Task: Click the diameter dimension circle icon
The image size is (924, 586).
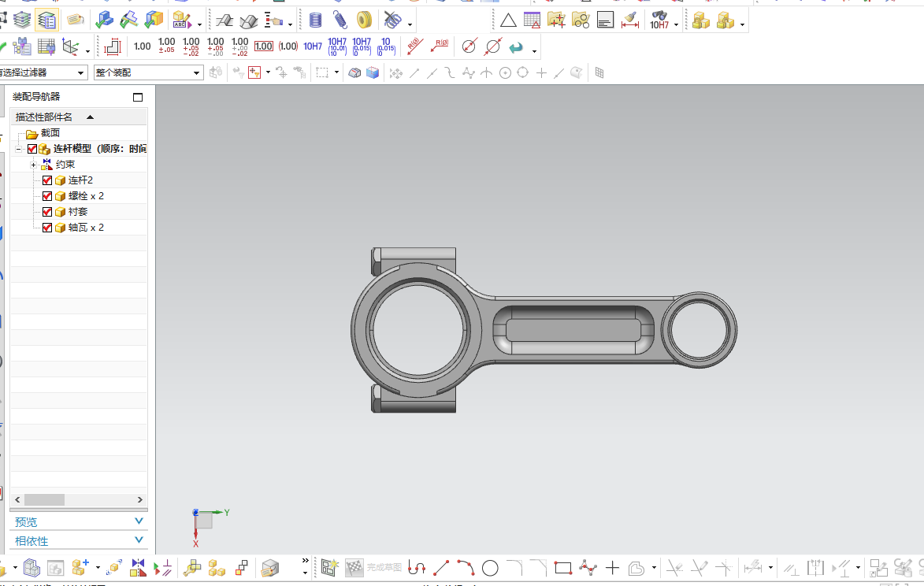Action: (x=469, y=46)
